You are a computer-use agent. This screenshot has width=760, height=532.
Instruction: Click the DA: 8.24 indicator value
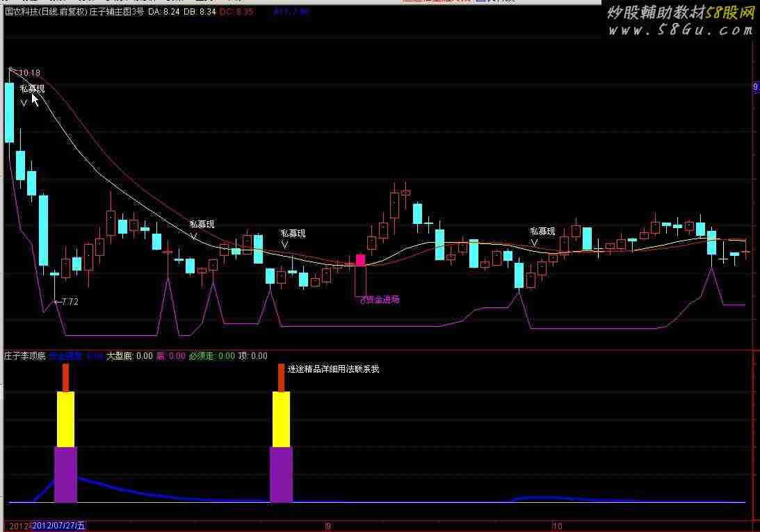(164, 11)
